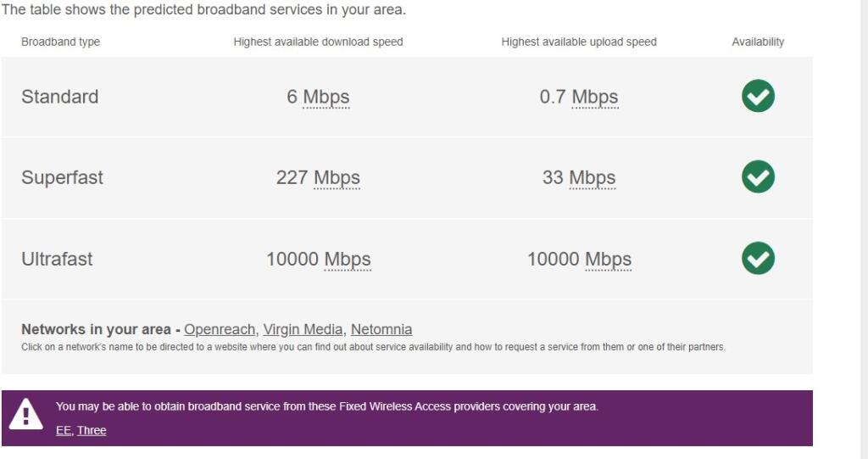Click the warning triangle icon
This screenshot has width=868, height=459.
[26, 415]
